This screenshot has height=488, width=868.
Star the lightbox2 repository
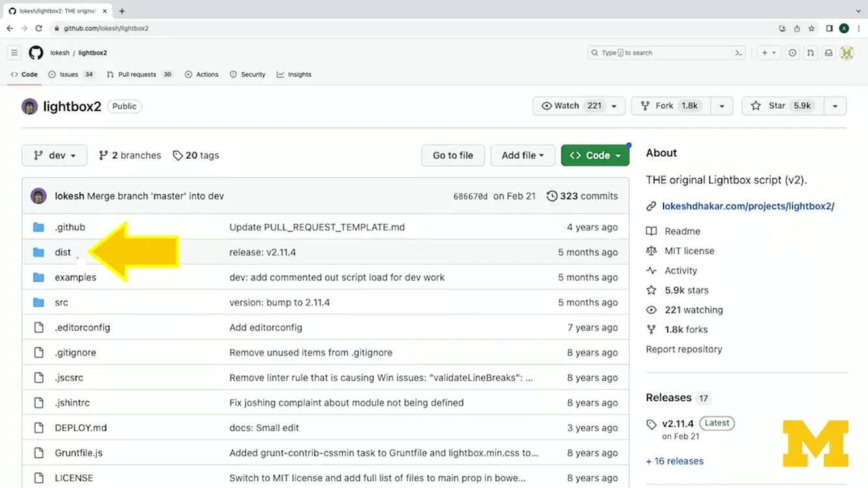(x=782, y=106)
